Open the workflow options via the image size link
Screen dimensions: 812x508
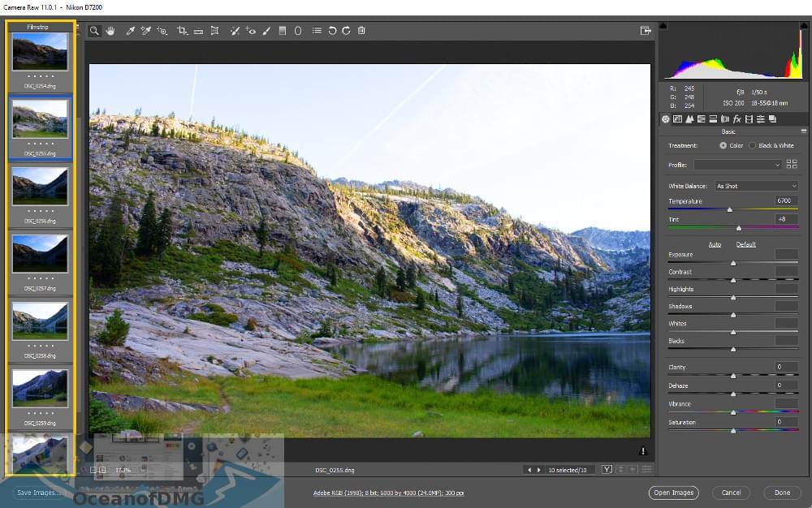[x=388, y=493]
